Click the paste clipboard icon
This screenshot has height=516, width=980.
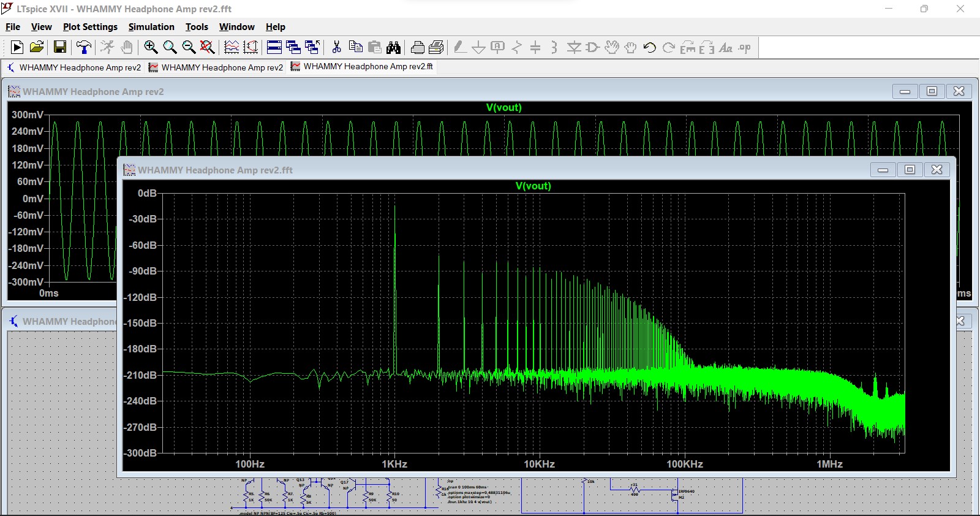(375, 47)
